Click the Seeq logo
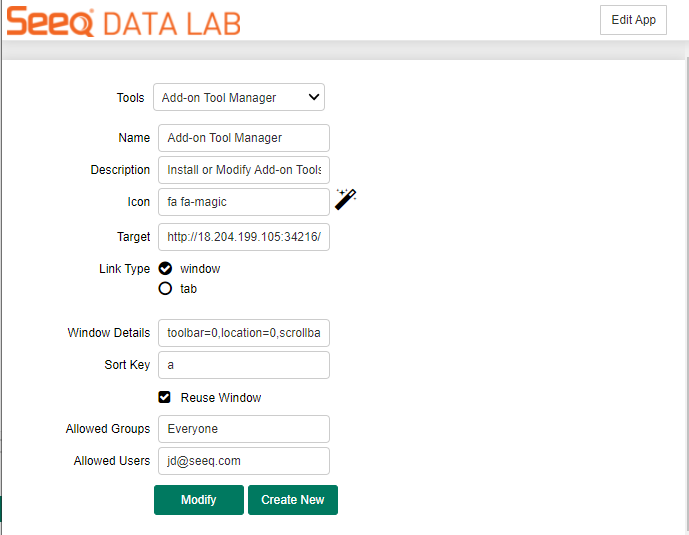 50,21
